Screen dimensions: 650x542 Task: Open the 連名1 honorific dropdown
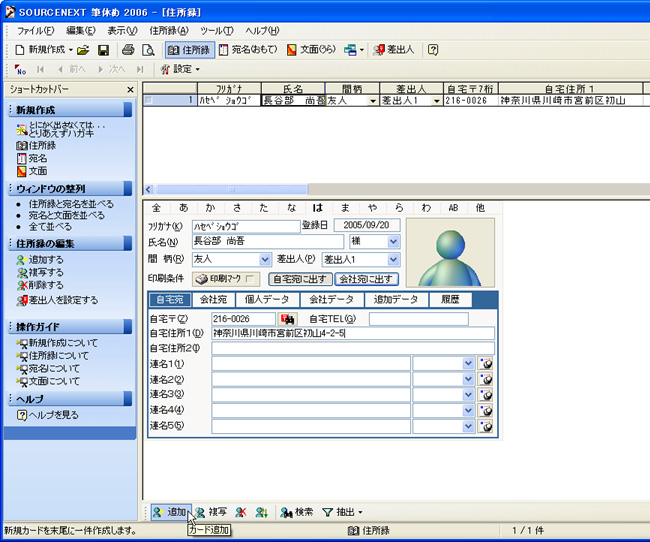coord(468,364)
